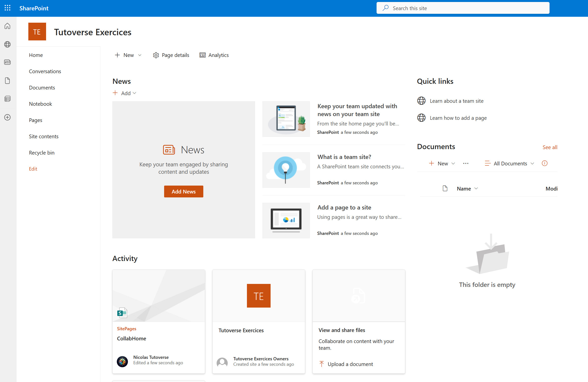Click the Add News button

click(x=183, y=191)
